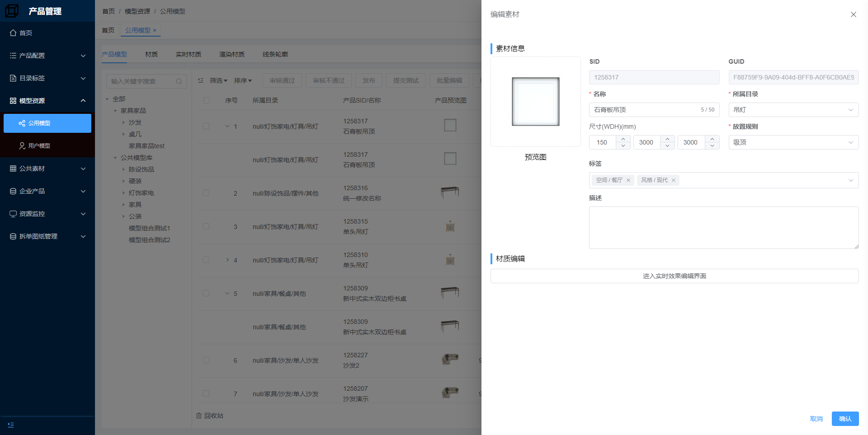868x435 pixels.
Task: Click the 模型资源 grid icon
Action: pyautogui.click(x=13, y=101)
